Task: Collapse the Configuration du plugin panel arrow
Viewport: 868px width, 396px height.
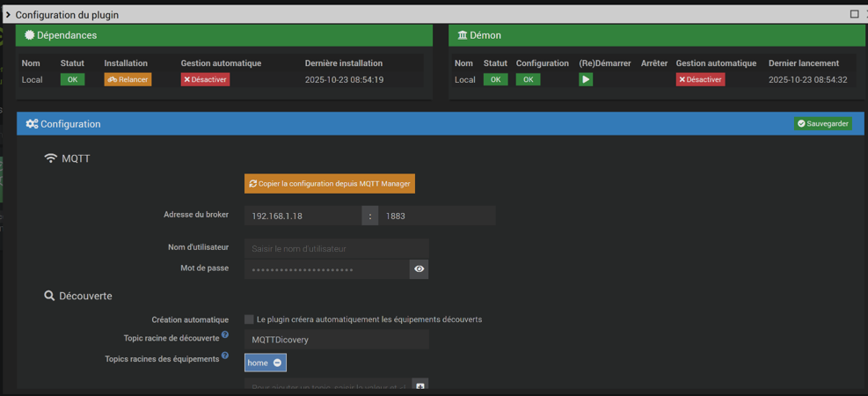Action: 8,15
